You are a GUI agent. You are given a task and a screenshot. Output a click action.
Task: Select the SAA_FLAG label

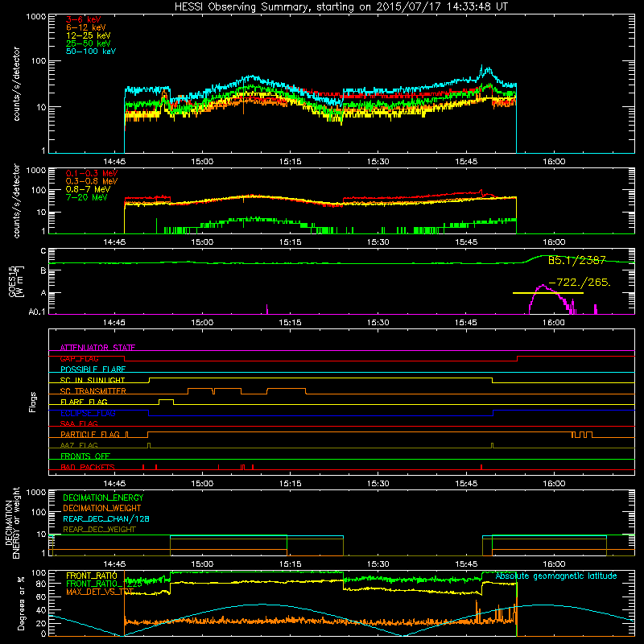coord(79,423)
